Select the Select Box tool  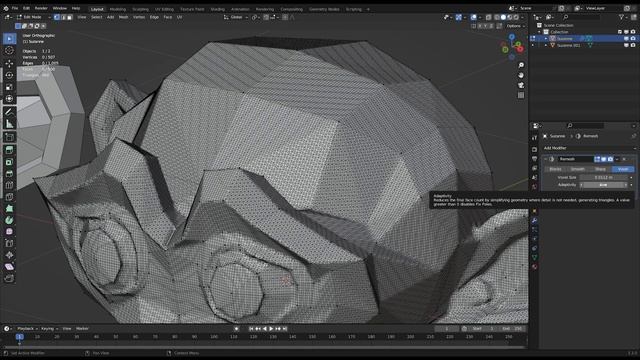coord(9,39)
